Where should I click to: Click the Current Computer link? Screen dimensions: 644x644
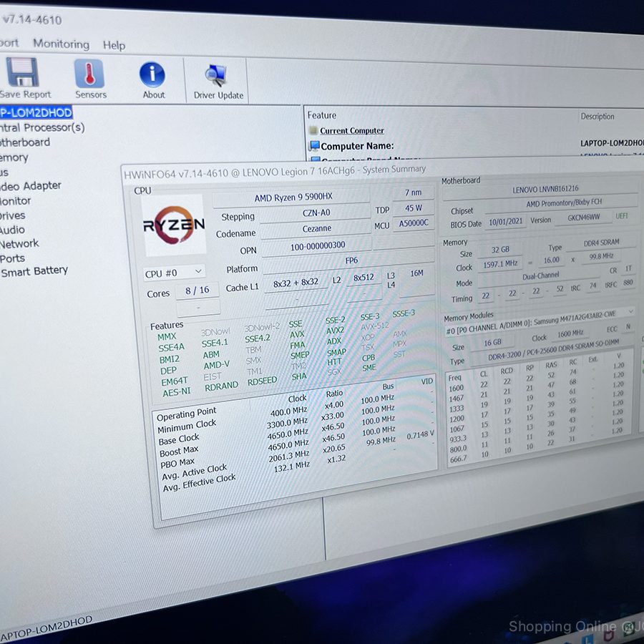click(x=352, y=131)
